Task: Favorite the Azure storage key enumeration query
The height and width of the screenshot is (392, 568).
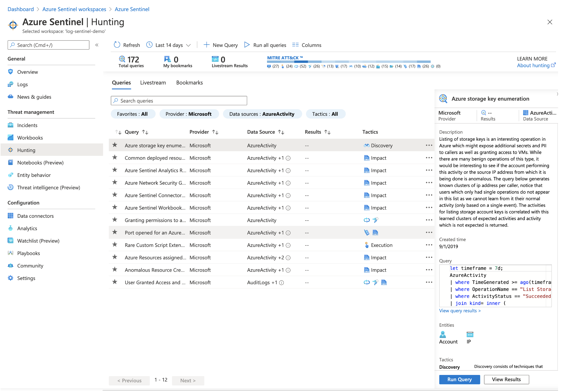Action: pos(115,145)
